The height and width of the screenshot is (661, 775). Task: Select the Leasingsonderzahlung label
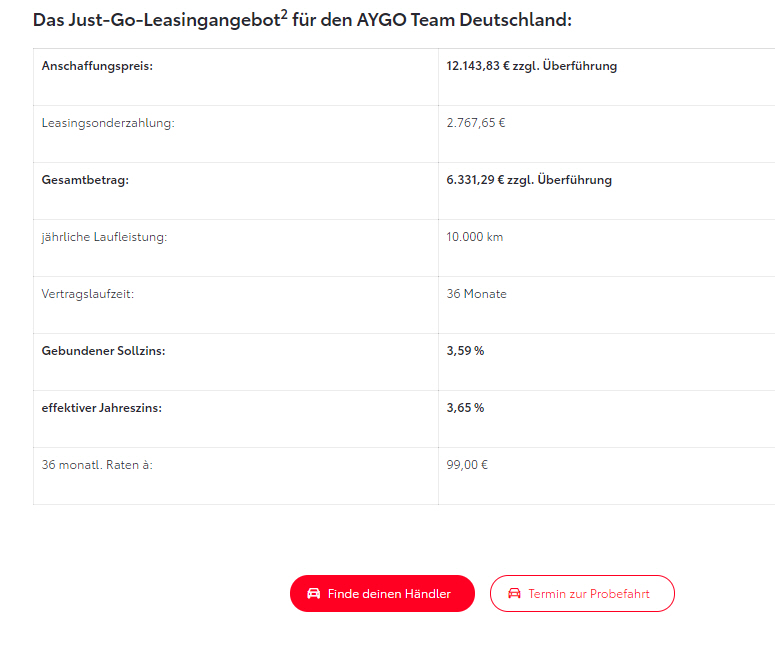pos(108,123)
